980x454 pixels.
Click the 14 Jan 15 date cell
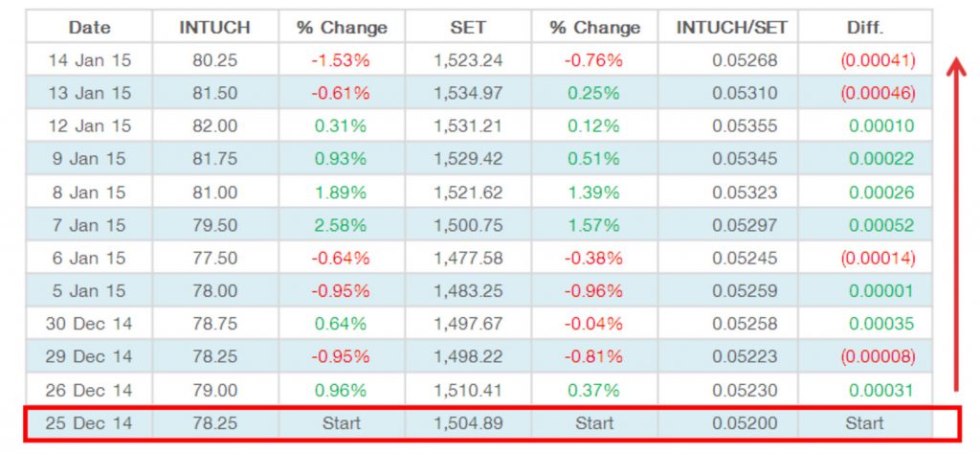click(x=87, y=59)
